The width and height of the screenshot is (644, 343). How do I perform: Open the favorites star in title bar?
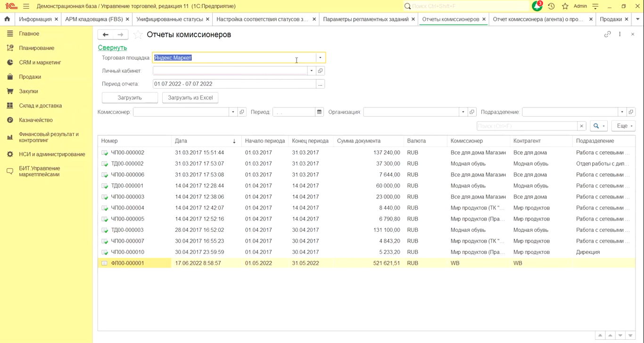coord(565,6)
